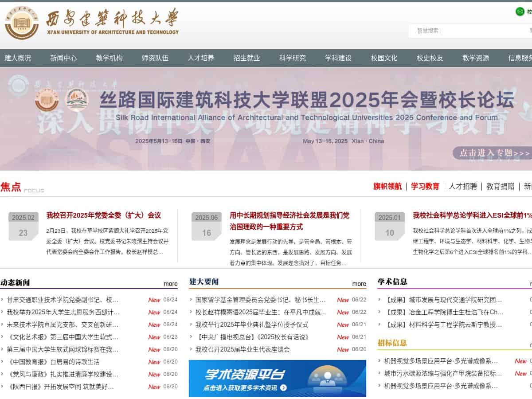Open news 《中国教育报》白居易的诗歌生活
Viewport: 532px width, 399px height.
(53, 362)
